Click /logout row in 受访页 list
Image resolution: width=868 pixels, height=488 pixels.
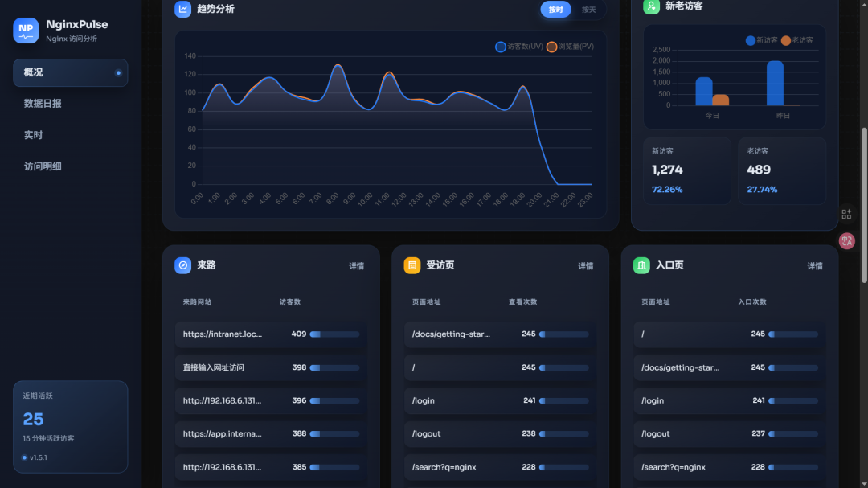501,433
